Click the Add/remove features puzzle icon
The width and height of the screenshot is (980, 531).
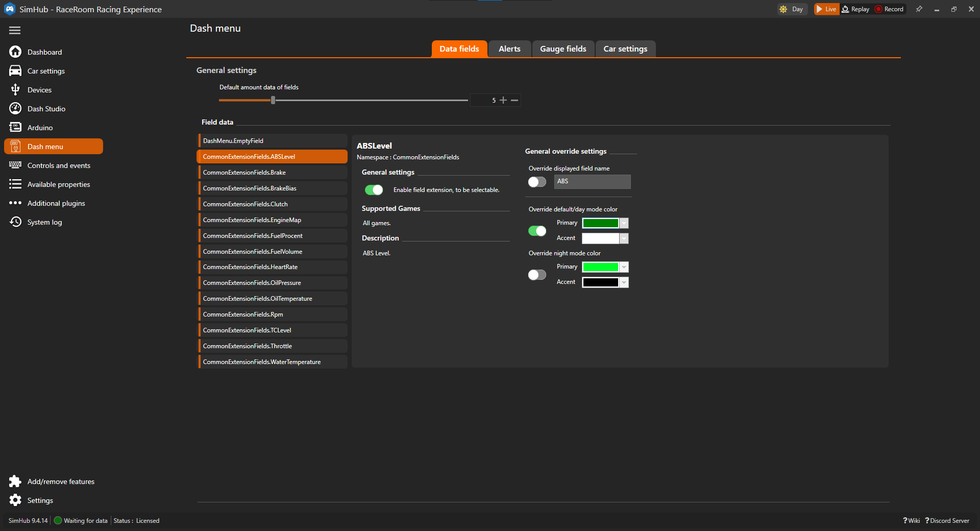point(15,481)
